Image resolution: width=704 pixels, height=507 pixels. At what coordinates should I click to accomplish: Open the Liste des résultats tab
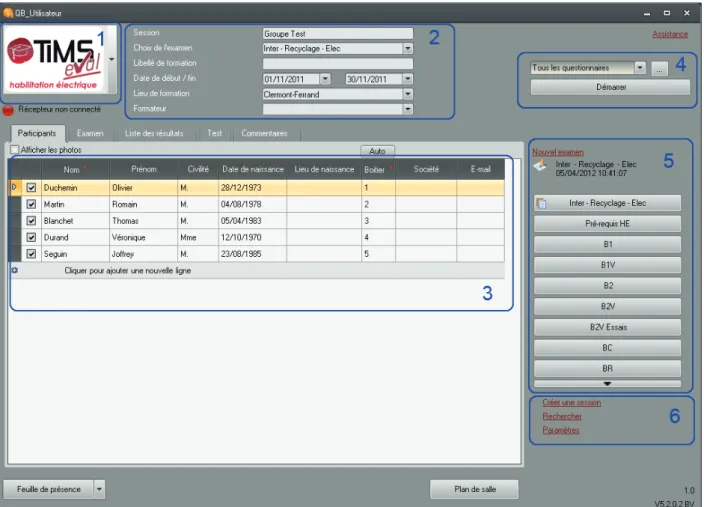[x=154, y=133]
